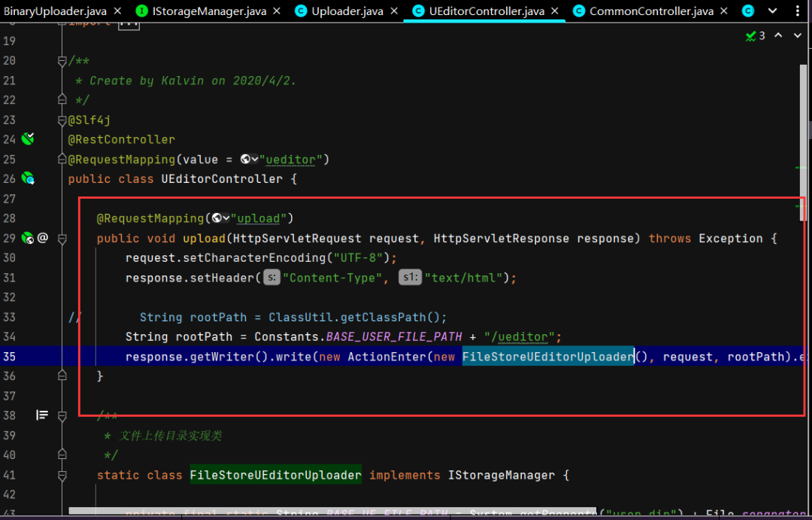Collapse the upload method at line 29

tap(62, 239)
